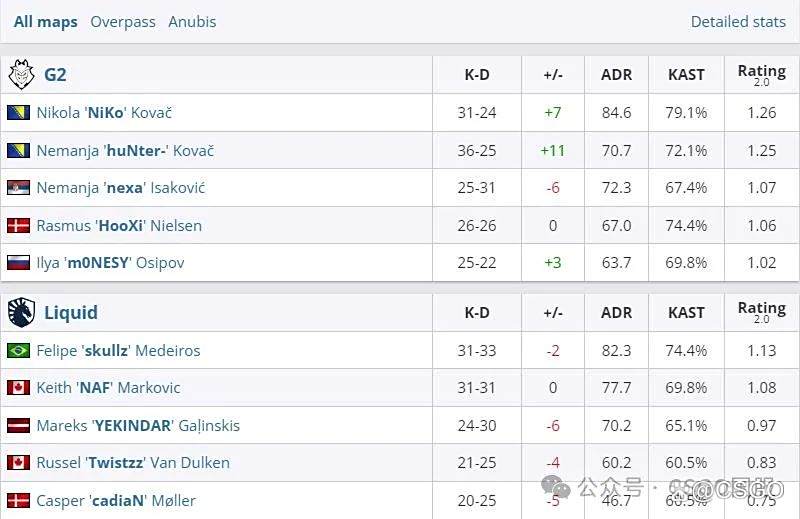Switch to the Anubis map tab

(192, 22)
